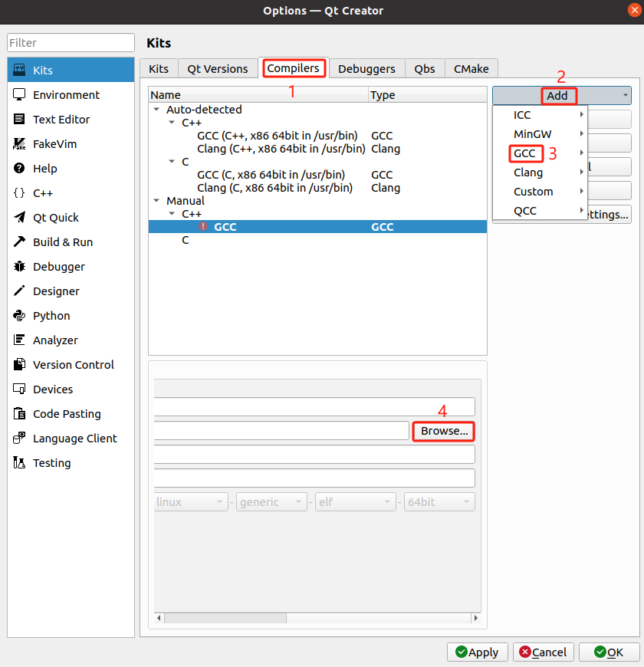This screenshot has width=644, height=667.
Task: Click the Help question mark icon
Action: pos(19,169)
